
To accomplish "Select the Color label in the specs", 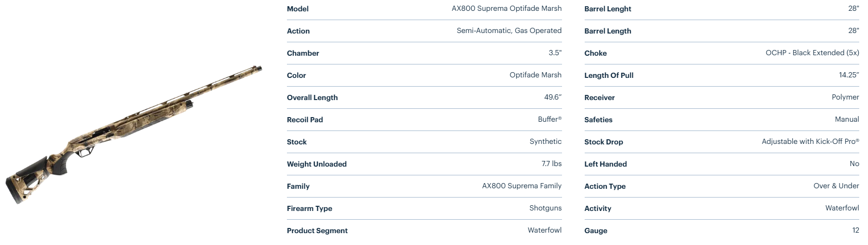I will pyautogui.click(x=296, y=75).
